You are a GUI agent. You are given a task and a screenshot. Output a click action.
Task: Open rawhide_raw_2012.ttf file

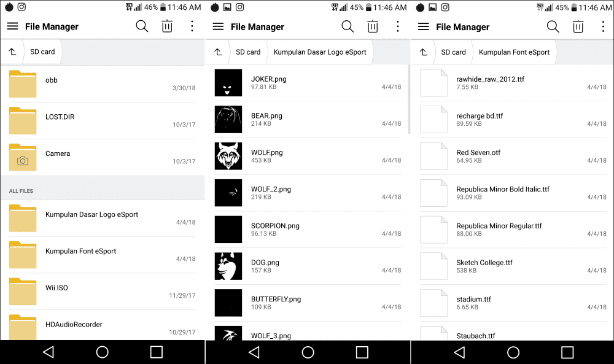pos(513,83)
